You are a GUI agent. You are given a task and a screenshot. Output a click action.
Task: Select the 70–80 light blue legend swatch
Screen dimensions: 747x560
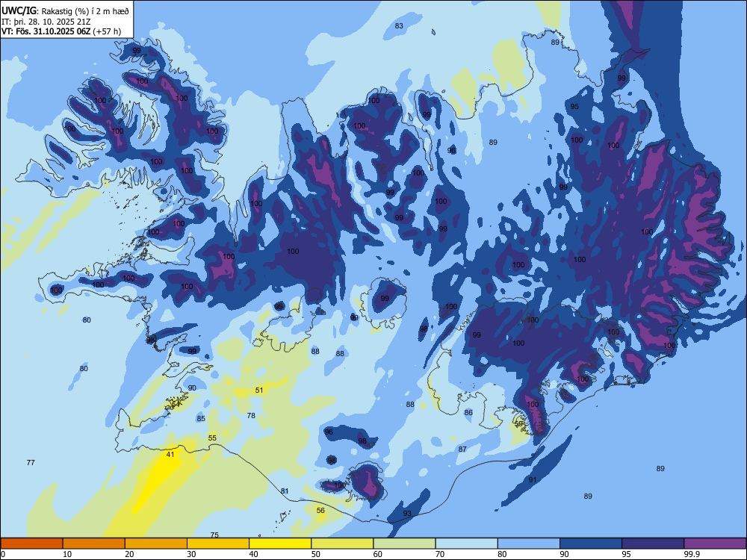pos(466,544)
